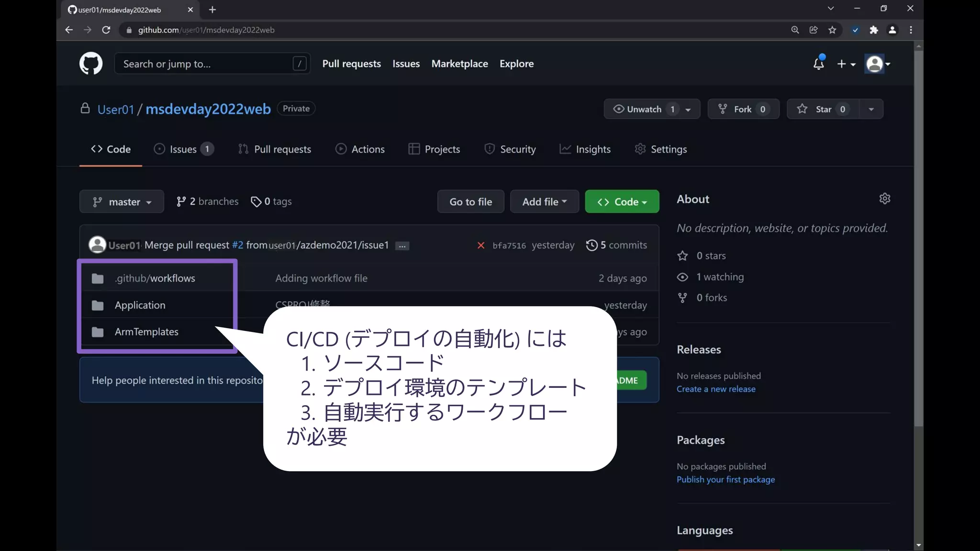Click the failed status X icon
The image size is (980, 551).
pos(481,245)
